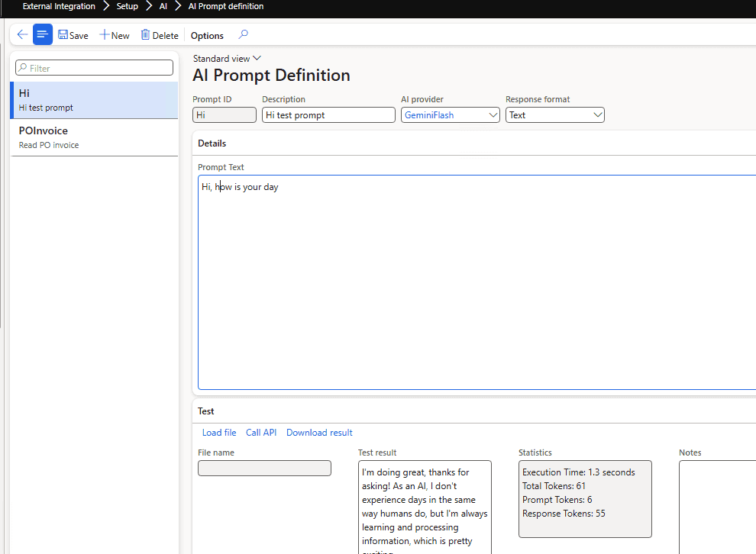The image size is (756, 554).
Task: Click the New plus icon
Action: 105,35
